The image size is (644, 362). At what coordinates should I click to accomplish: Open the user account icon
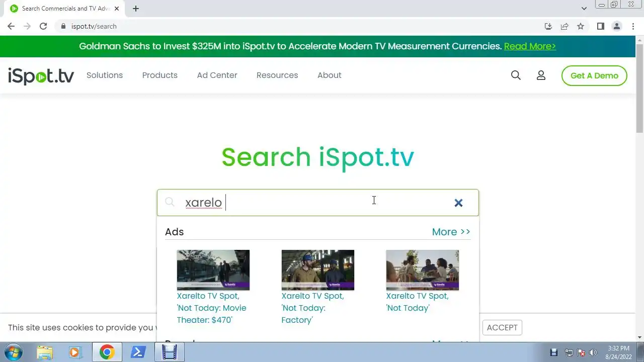point(541,75)
